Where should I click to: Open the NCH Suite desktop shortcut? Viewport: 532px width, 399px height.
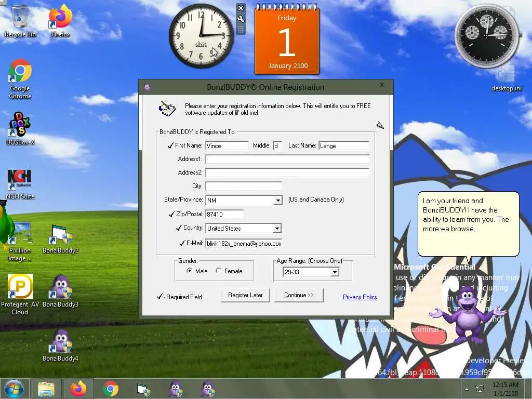point(20,184)
